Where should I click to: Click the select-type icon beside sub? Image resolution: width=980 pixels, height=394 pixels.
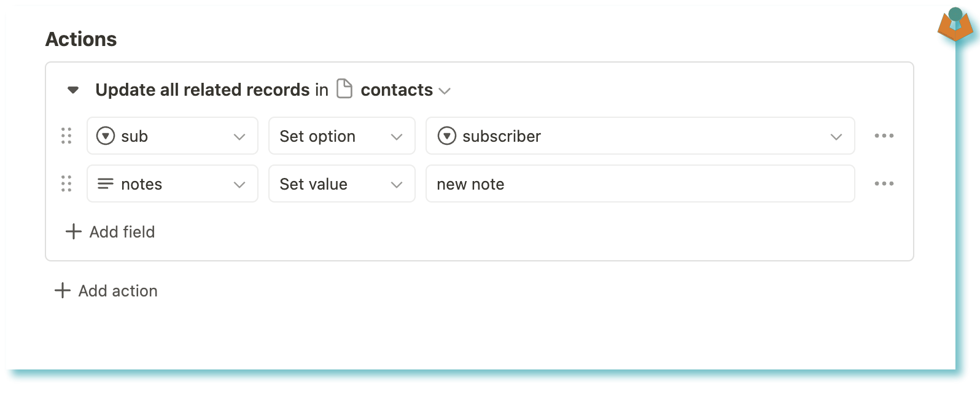[x=106, y=136]
